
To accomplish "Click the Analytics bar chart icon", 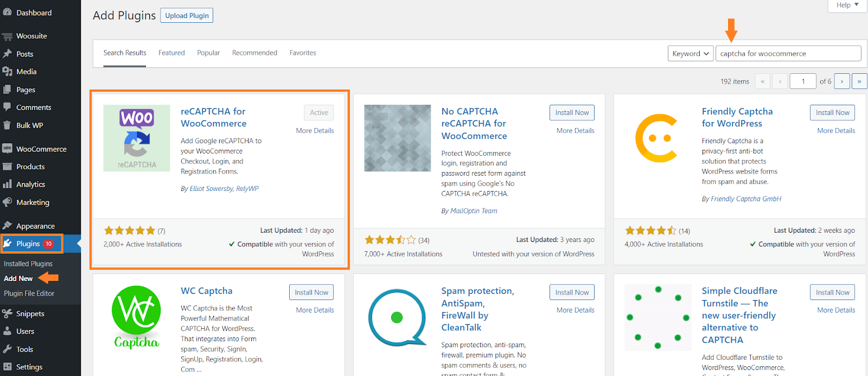I will (x=7, y=184).
